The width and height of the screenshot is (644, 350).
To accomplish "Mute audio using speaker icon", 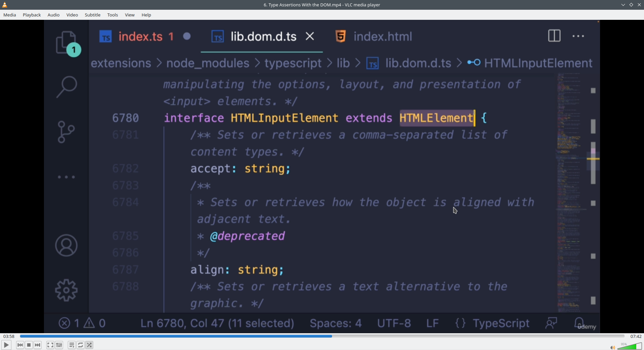I will (612, 347).
